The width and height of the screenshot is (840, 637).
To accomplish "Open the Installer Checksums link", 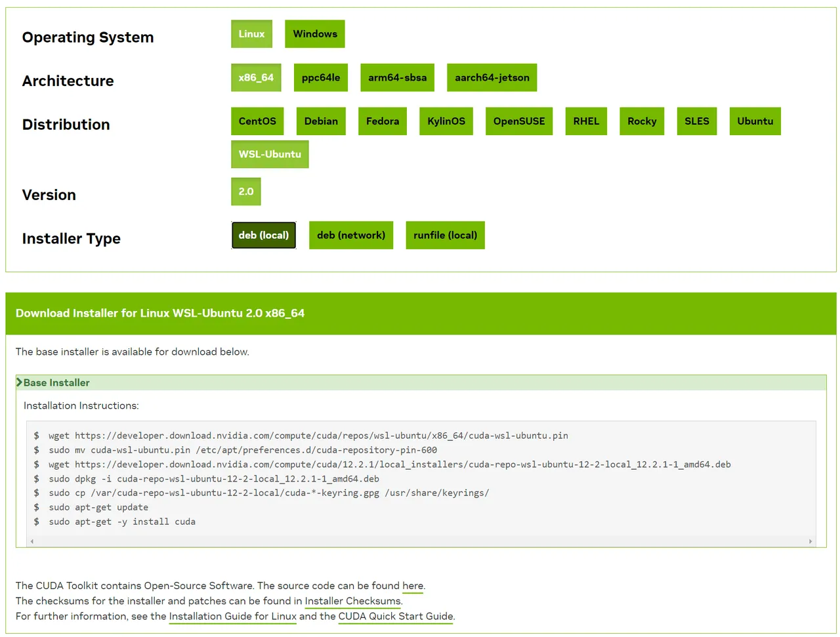I will [x=352, y=601].
